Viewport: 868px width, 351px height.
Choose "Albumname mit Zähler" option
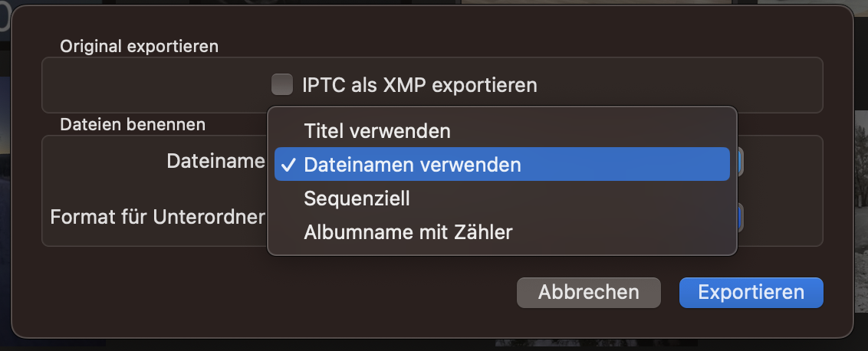pyautogui.click(x=408, y=231)
